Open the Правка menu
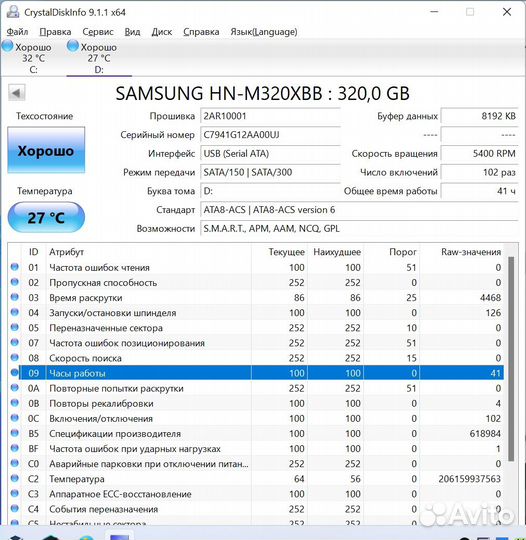Screen dimensions: 526x540 (x=55, y=32)
